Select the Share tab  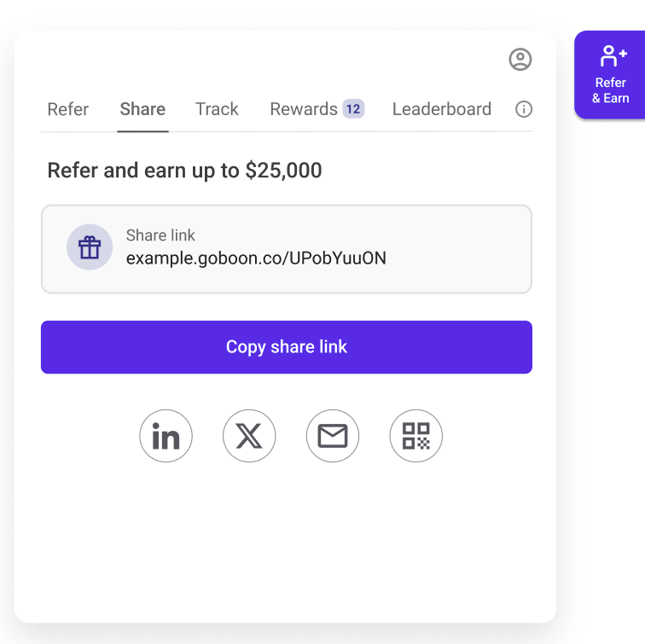[x=142, y=109]
